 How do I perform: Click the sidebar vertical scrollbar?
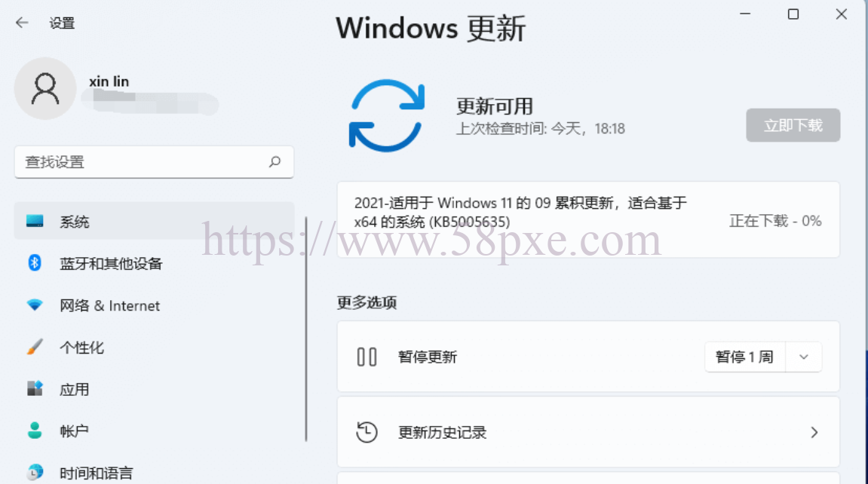click(306, 329)
